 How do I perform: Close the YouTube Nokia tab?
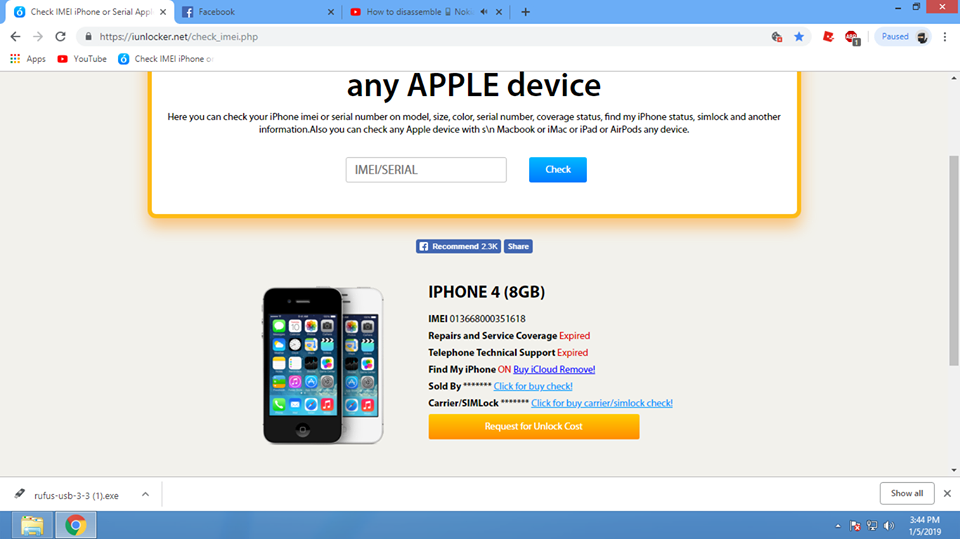pyautogui.click(x=498, y=12)
